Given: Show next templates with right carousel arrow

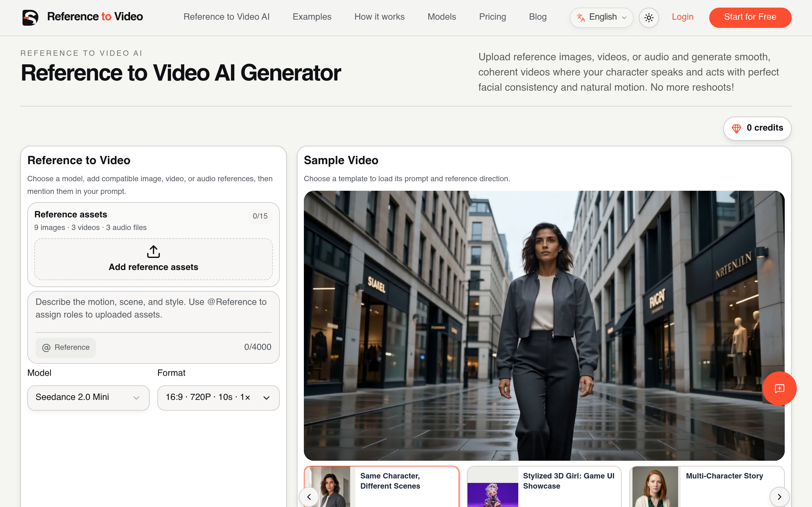Looking at the screenshot, I should (x=779, y=497).
